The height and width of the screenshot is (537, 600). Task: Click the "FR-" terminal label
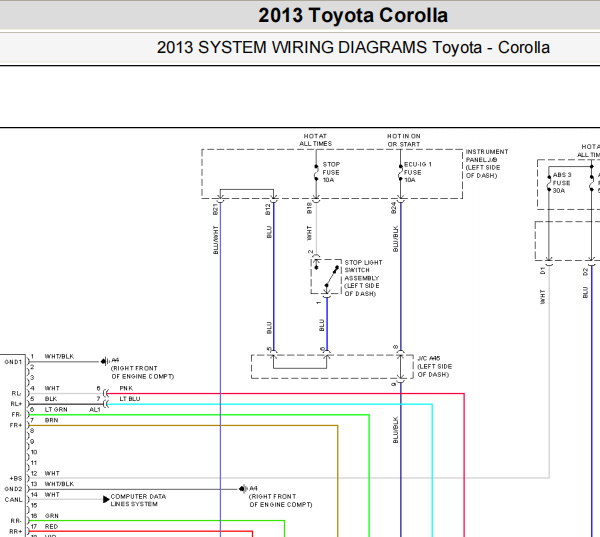click(x=16, y=415)
